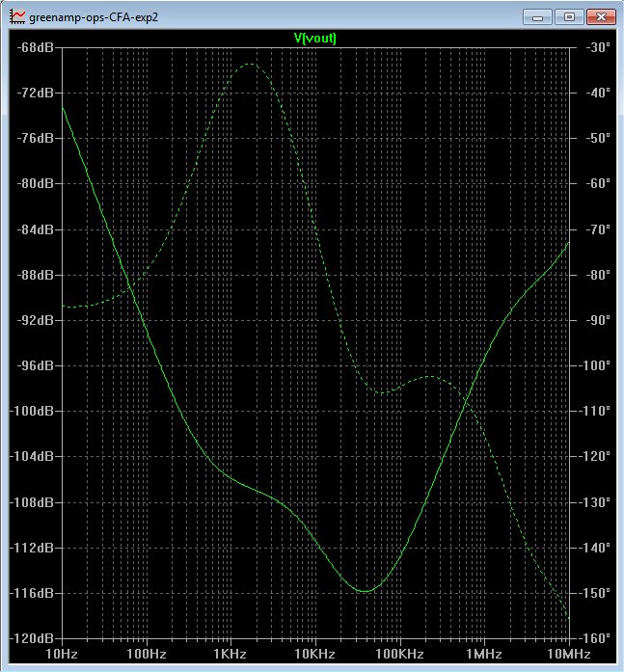Click the -140° phase axis label
Image resolution: width=624 pixels, height=672 pixels.
(594, 548)
